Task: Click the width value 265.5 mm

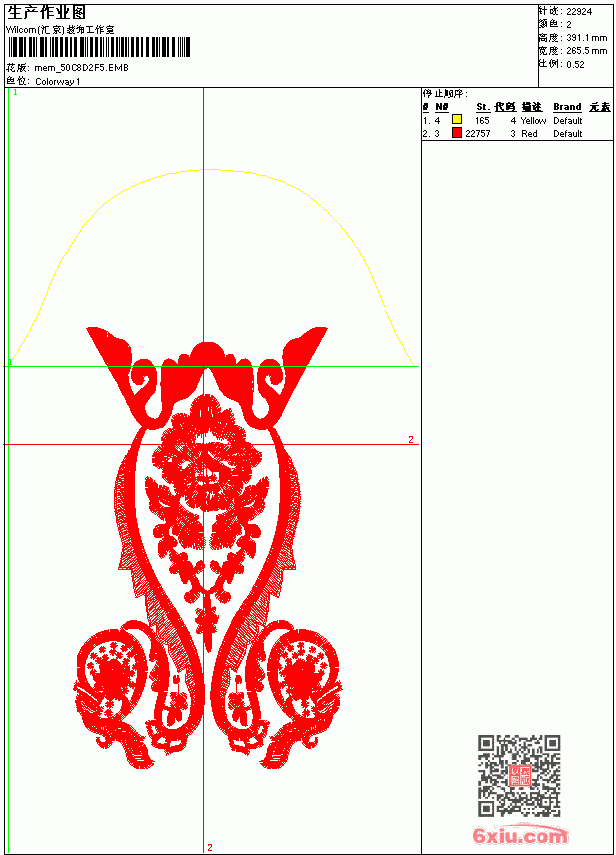Action: coord(586,51)
